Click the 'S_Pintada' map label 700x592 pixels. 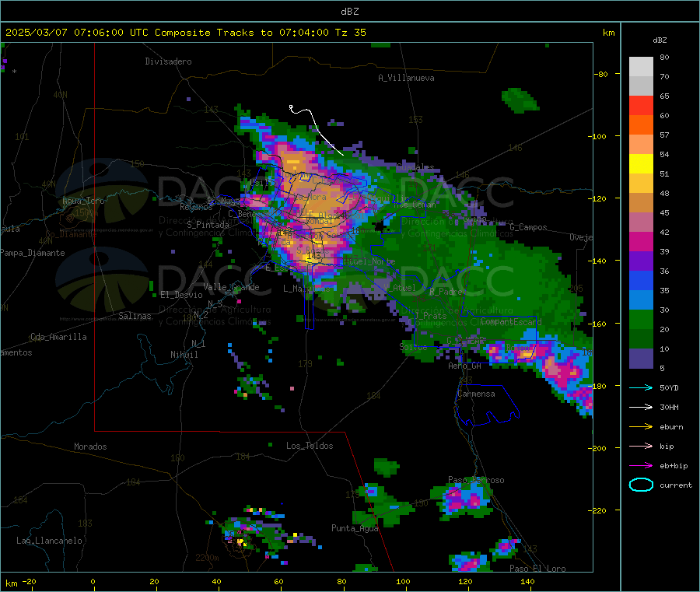pos(208,225)
